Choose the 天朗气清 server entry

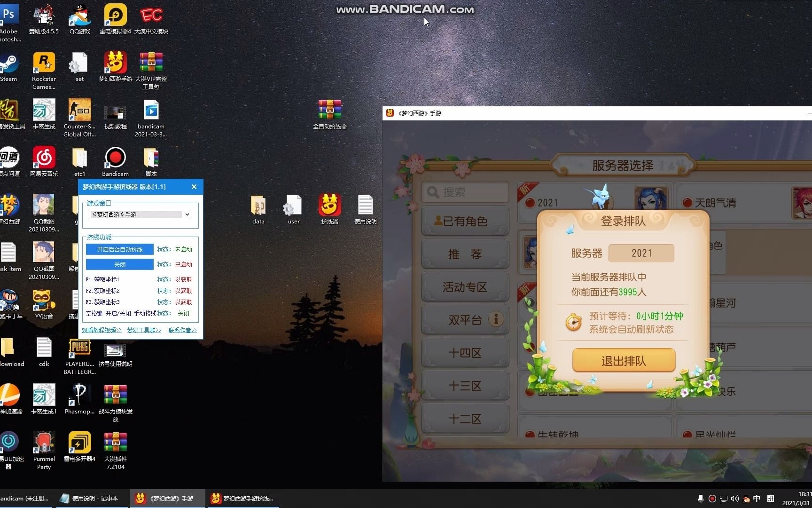pos(743,203)
